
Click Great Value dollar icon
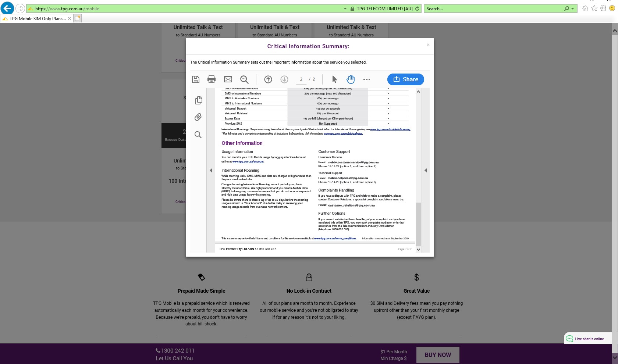coord(416,277)
